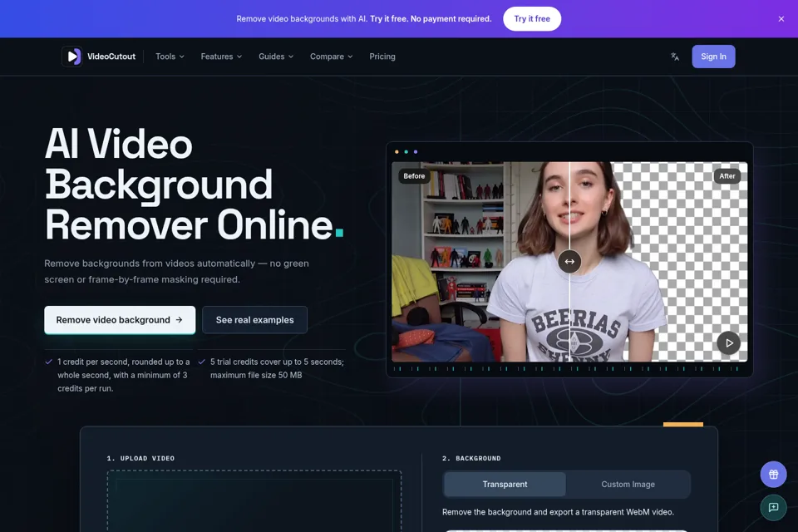Click Remove video background button
This screenshot has height=532, width=798.
[120, 320]
